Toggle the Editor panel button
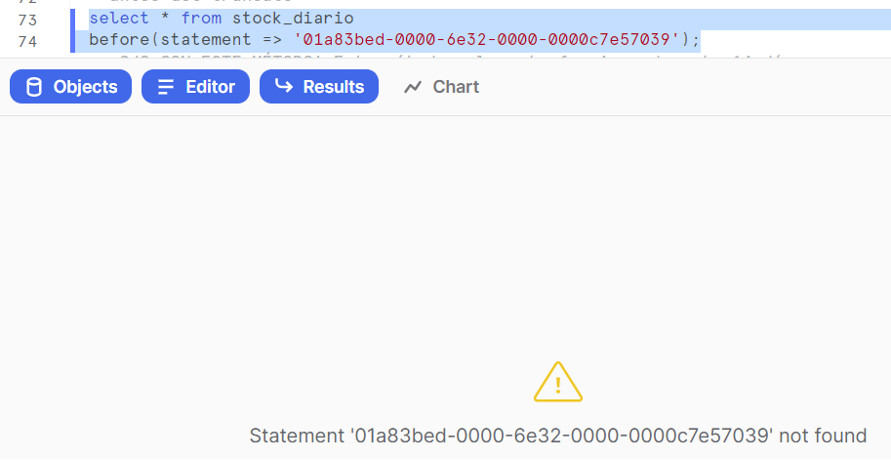This screenshot has height=460, width=891. pos(195,86)
